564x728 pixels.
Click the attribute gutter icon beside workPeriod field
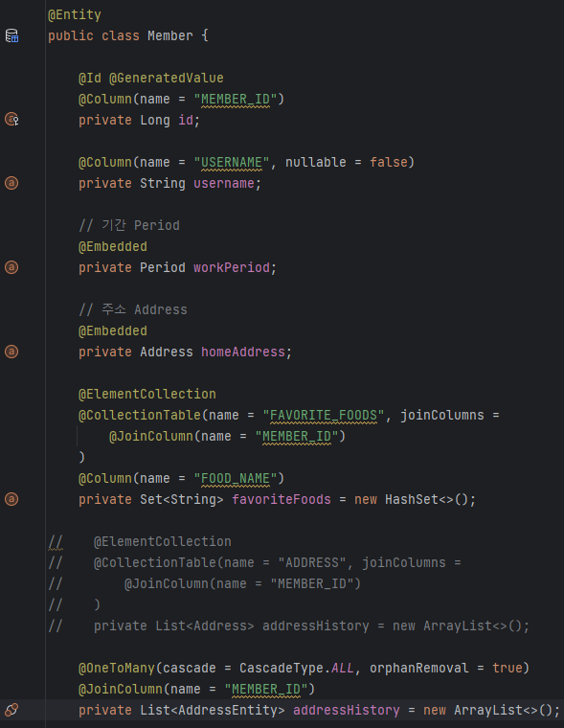[x=11, y=267]
